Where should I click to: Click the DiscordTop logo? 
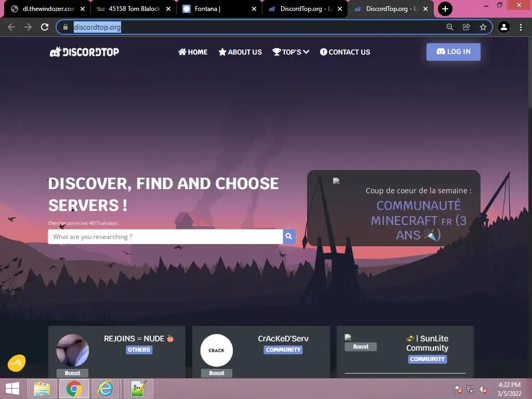pos(85,52)
